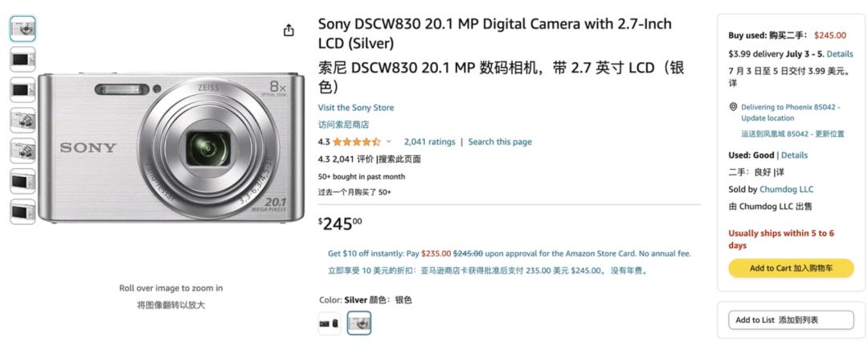Open the Visit the Sony Store link
Image resolution: width=868 pixels, height=350 pixels.
point(356,108)
